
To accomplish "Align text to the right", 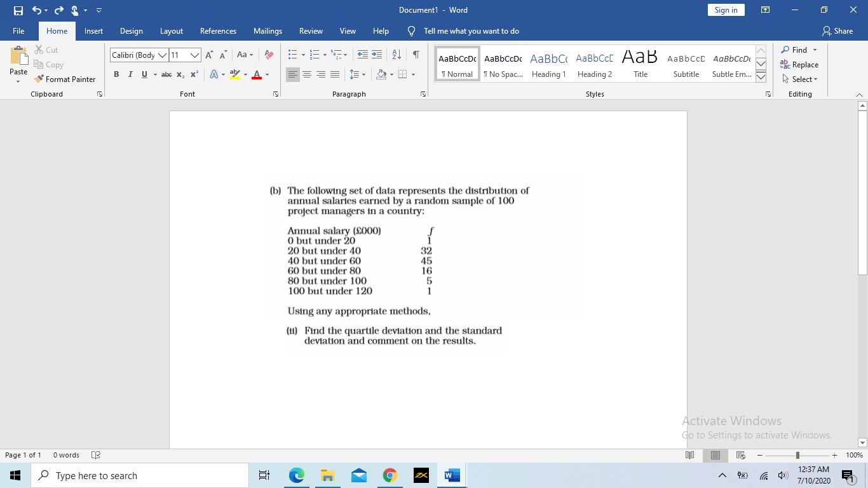I will (x=321, y=74).
